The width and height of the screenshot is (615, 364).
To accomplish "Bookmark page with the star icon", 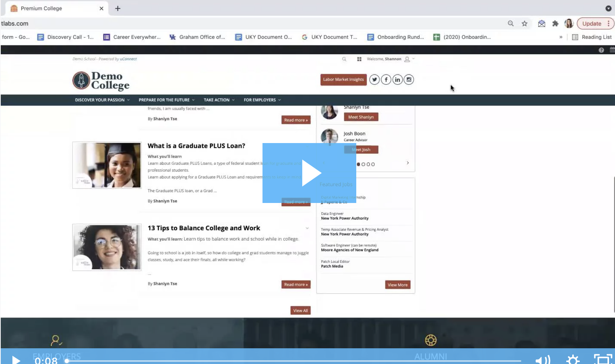I will (x=524, y=24).
